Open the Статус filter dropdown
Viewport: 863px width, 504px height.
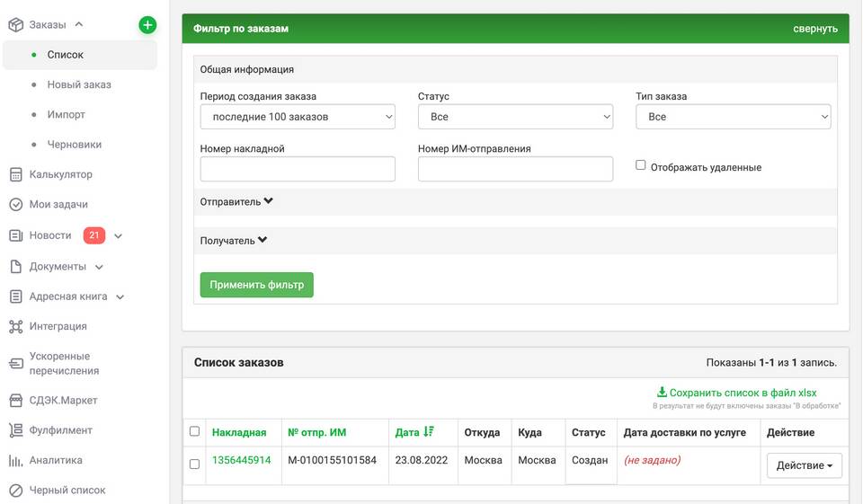pos(515,117)
